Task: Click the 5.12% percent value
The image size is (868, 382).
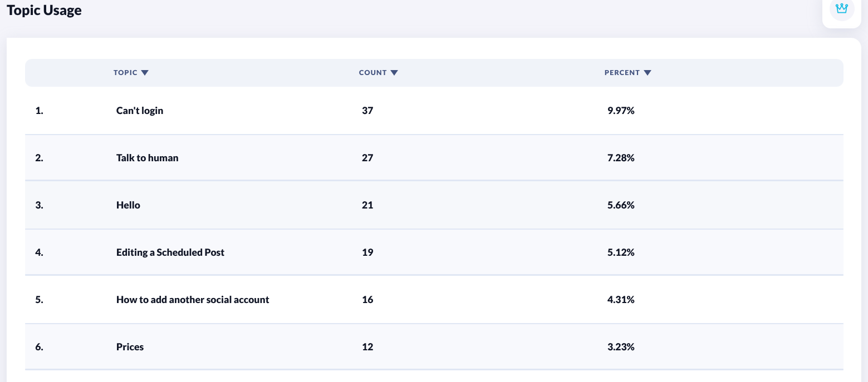Action: pyautogui.click(x=621, y=252)
